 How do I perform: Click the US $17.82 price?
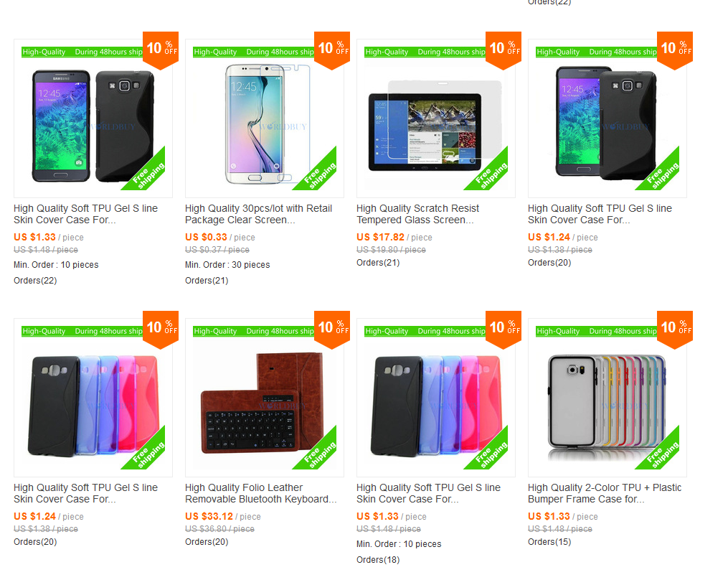380,237
